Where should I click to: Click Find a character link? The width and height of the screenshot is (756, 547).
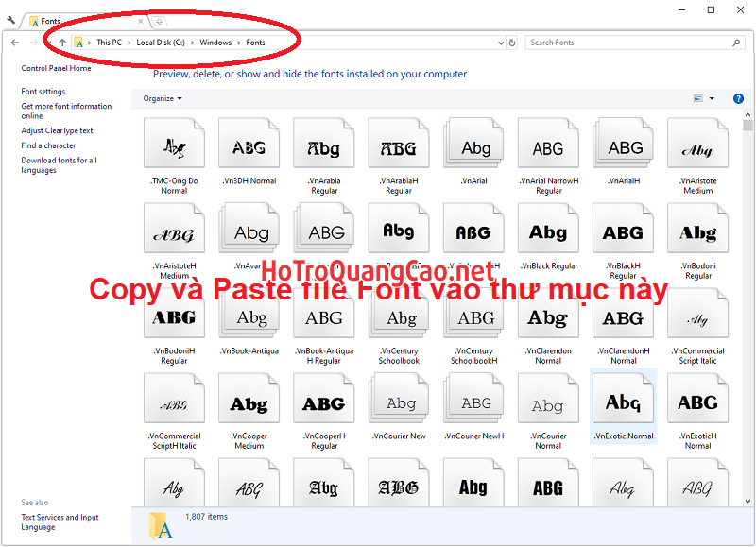[48, 145]
